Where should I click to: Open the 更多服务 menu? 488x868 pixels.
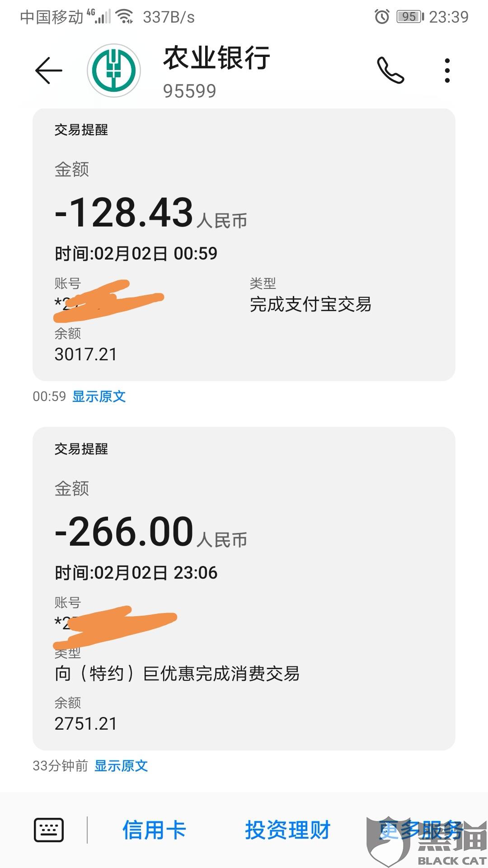coord(421,830)
